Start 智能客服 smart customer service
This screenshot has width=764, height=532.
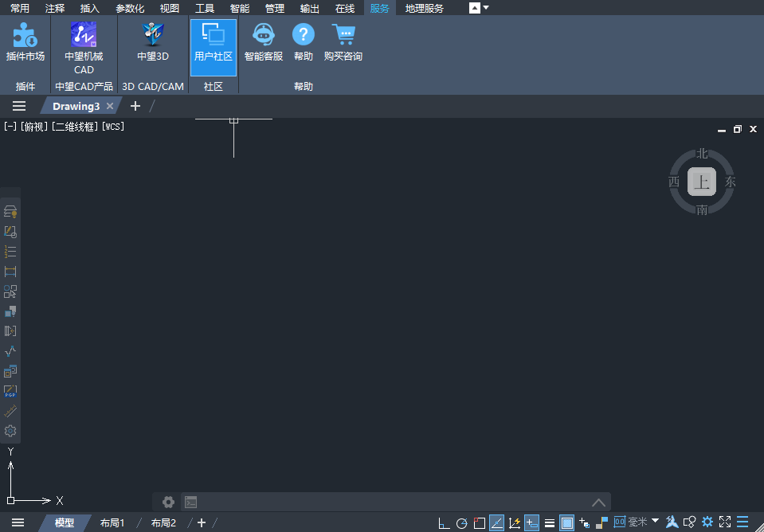click(264, 43)
